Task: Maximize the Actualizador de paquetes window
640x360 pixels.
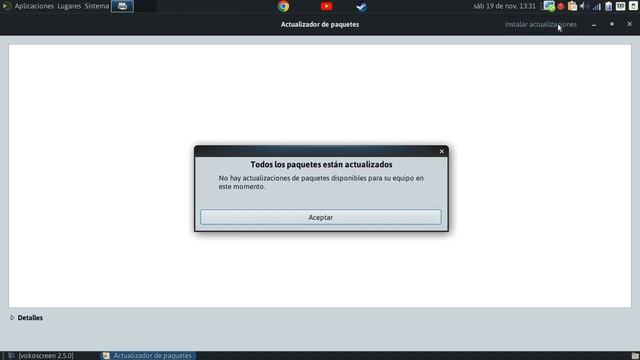Action: (x=612, y=24)
